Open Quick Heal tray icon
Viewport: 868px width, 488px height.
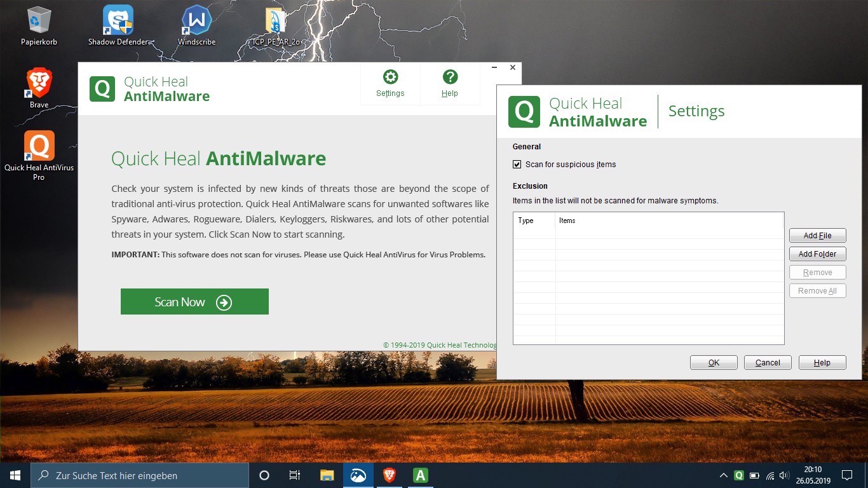pyautogui.click(x=739, y=475)
